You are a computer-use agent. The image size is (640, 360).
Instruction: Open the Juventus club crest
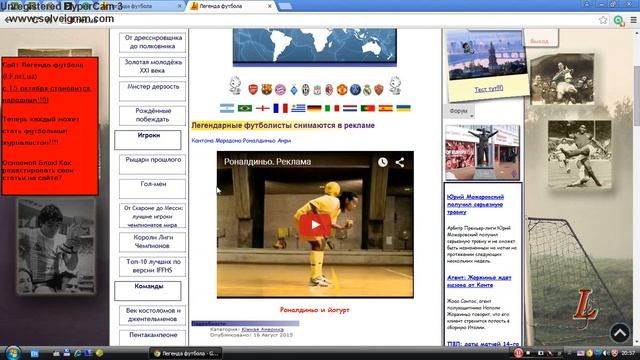(306, 90)
